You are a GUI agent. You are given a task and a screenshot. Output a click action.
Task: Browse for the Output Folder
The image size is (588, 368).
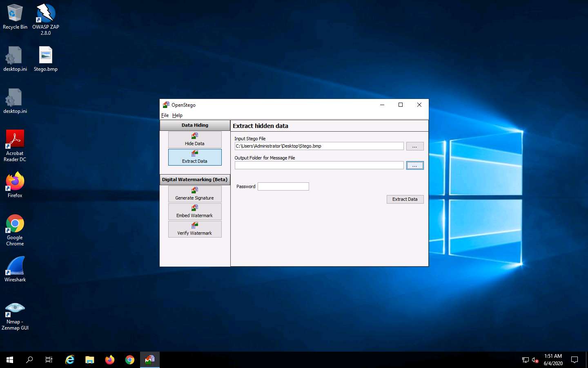click(415, 166)
